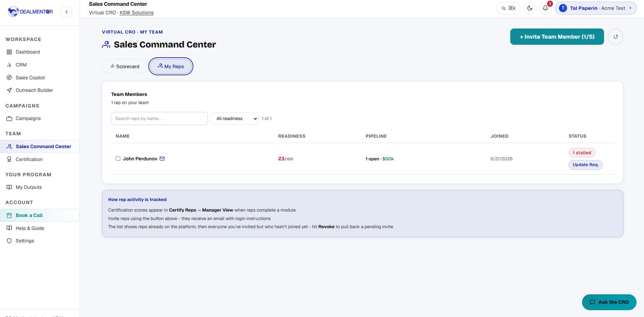The height and width of the screenshot is (317, 644).
Task: Click the PIPELINE column header
Action: [376, 136]
